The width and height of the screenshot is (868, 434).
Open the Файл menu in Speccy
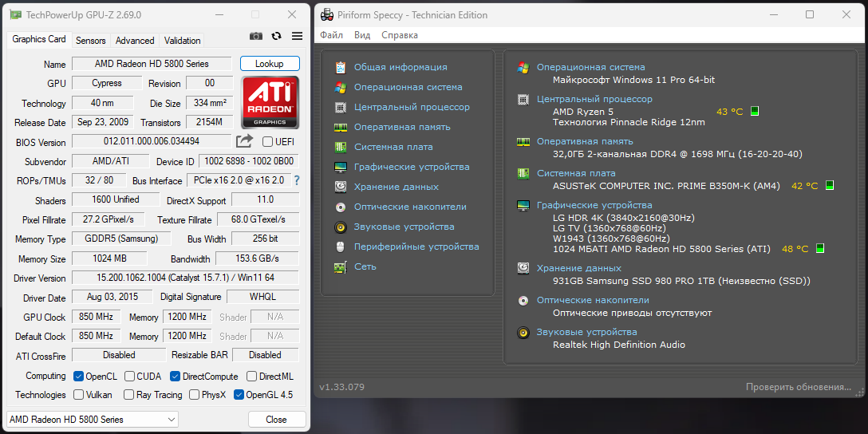click(x=332, y=35)
